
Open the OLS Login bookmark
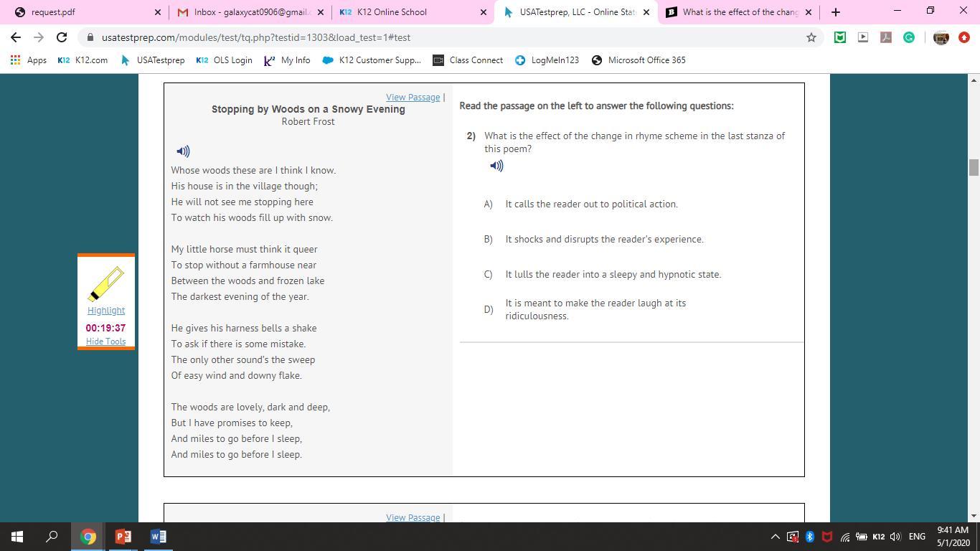pyautogui.click(x=224, y=60)
